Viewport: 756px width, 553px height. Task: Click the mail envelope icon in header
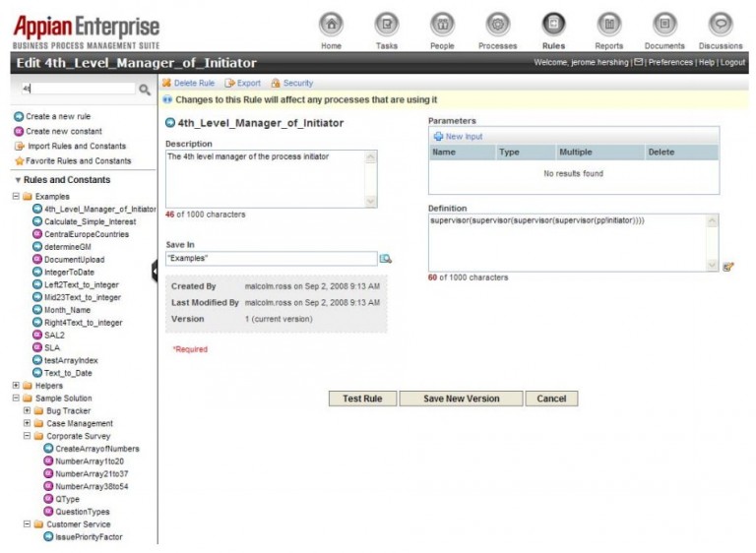pyautogui.click(x=638, y=62)
